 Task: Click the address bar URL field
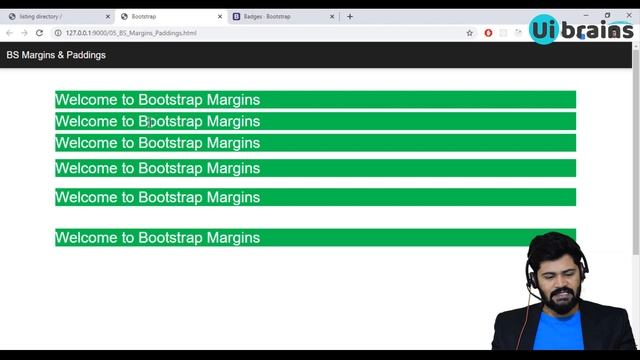tap(261, 33)
